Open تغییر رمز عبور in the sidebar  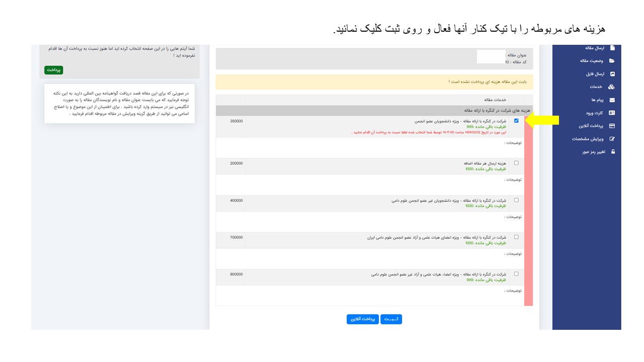597,151
